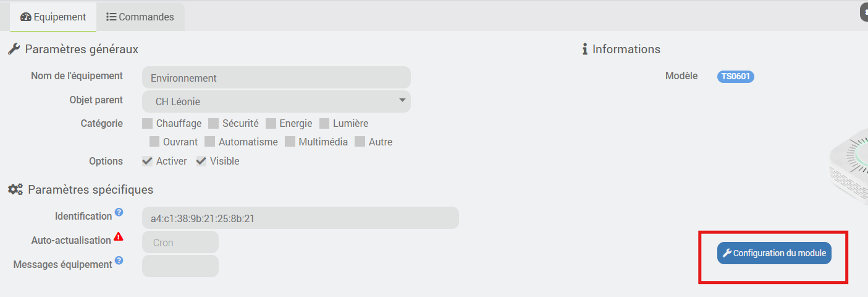Uncheck the Visible option
868x297 pixels.
point(201,161)
